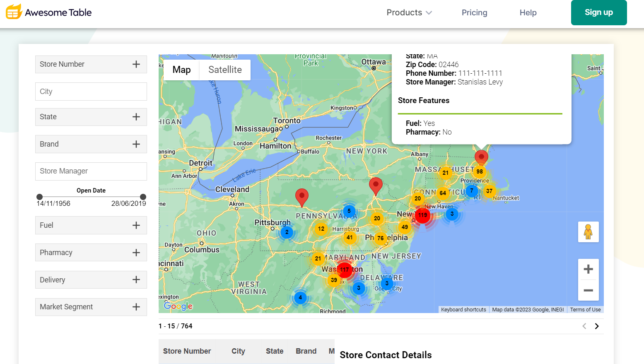This screenshot has width=644, height=364.
Task: Select the blue cluster marker 7
Action: click(471, 191)
